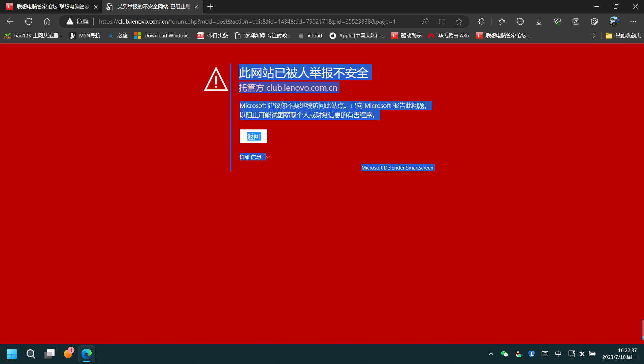This screenshot has width=644, height=364.
Task: Close the 联想电脑管家论坛 tab
Action: pos(96,7)
